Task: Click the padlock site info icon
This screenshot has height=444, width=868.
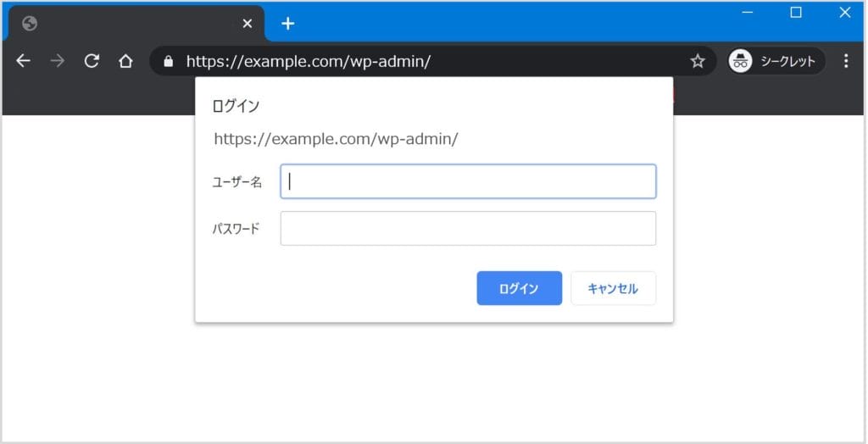Action: click(169, 61)
